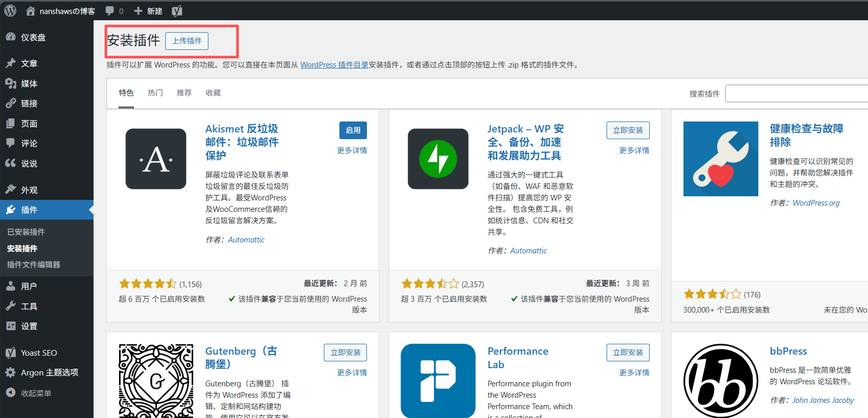Screen dimensions: 868x418
Task: Click the 新建 text in admin bar
Action: (154, 11)
